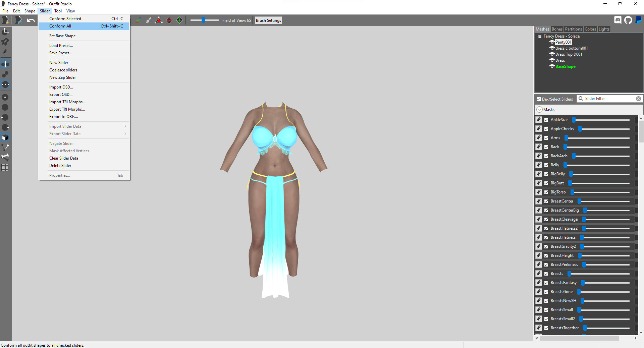Click the edit pencil icon for Belly
This screenshot has width=644, height=348.
pyautogui.click(x=539, y=165)
